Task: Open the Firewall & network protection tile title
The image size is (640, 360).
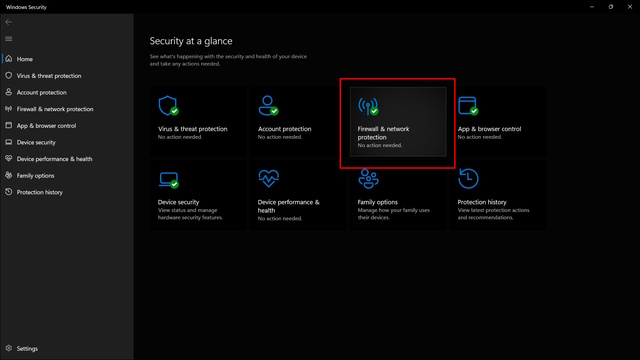Action: 383,133
